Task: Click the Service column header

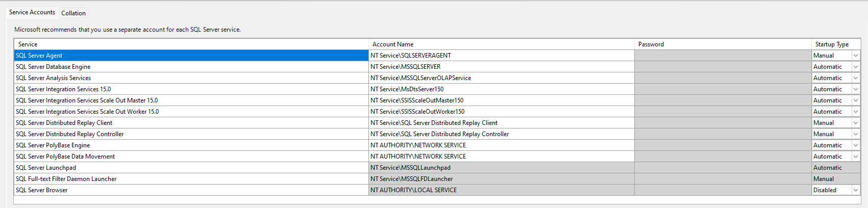Action: pyautogui.click(x=191, y=44)
